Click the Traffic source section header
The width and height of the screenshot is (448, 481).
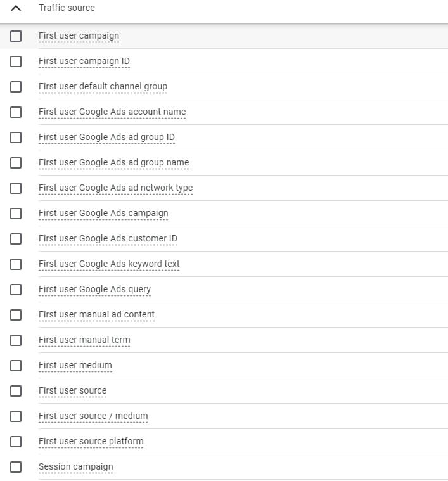click(67, 8)
